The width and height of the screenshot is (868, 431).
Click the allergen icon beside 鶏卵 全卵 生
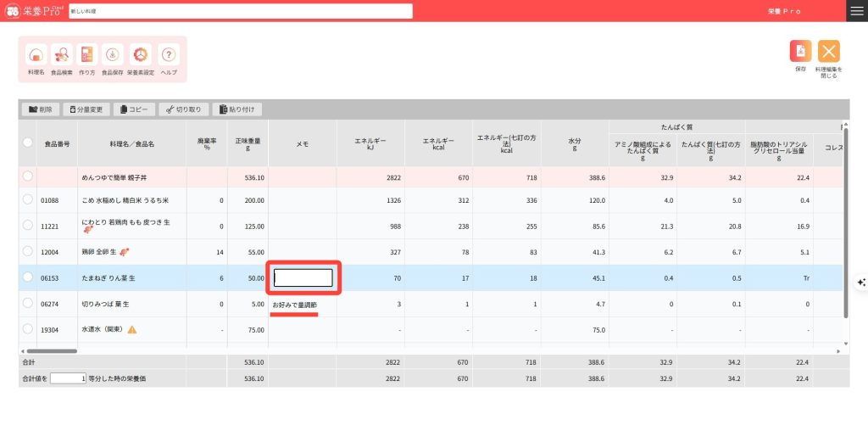point(125,252)
